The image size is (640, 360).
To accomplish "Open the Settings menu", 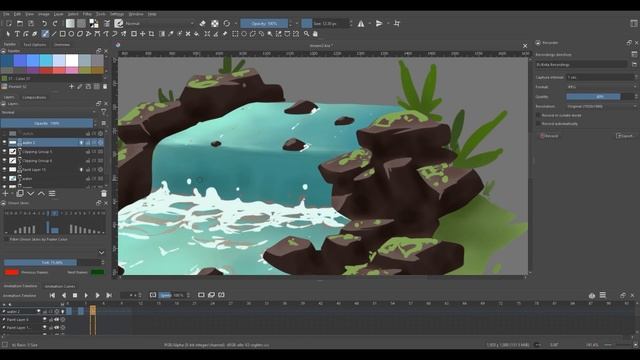I will coord(117,14).
